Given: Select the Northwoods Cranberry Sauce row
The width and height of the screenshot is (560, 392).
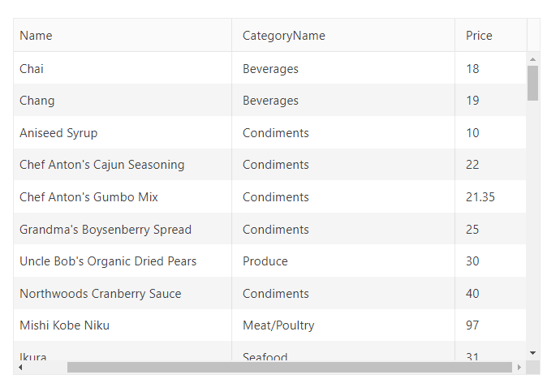Looking at the screenshot, I should [x=101, y=294].
